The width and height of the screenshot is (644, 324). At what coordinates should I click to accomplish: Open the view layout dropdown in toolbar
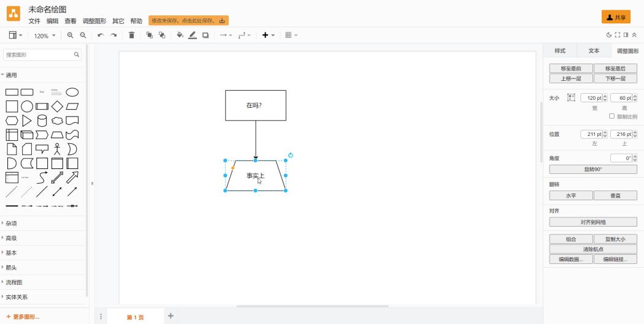point(15,36)
